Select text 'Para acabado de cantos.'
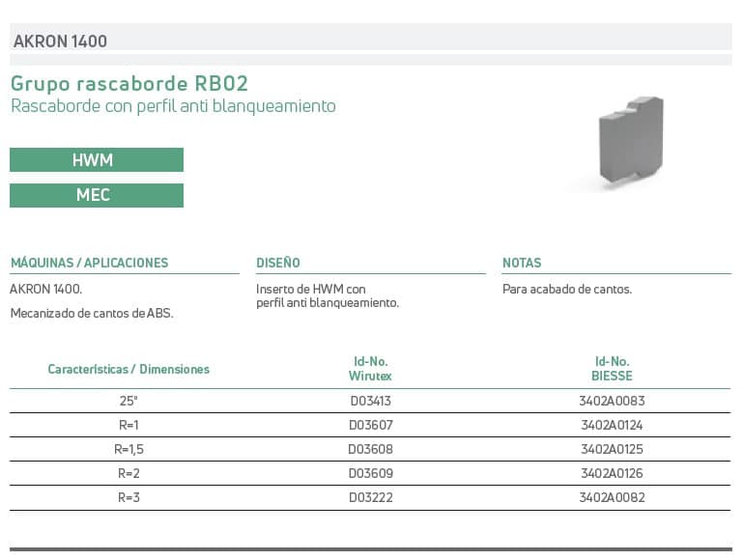 [x=567, y=289]
